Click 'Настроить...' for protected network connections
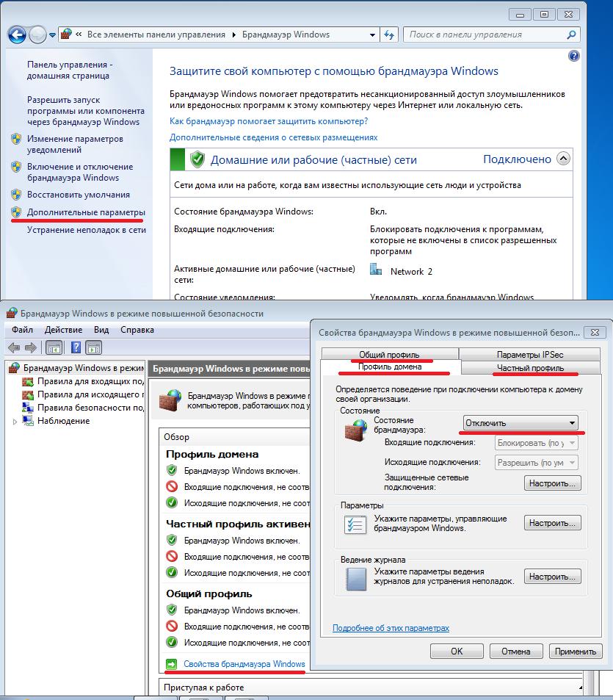The image size is (613, 700). click(552, 483)
